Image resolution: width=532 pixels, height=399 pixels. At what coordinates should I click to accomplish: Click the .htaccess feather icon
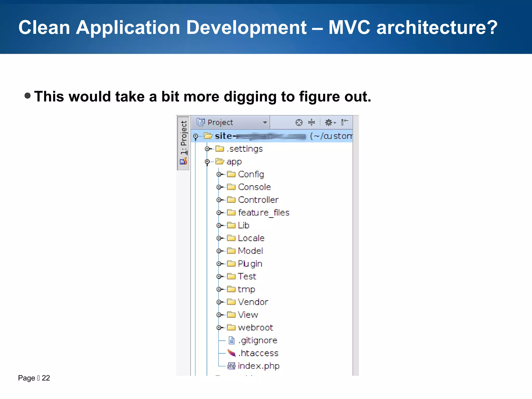pos(231,353)
